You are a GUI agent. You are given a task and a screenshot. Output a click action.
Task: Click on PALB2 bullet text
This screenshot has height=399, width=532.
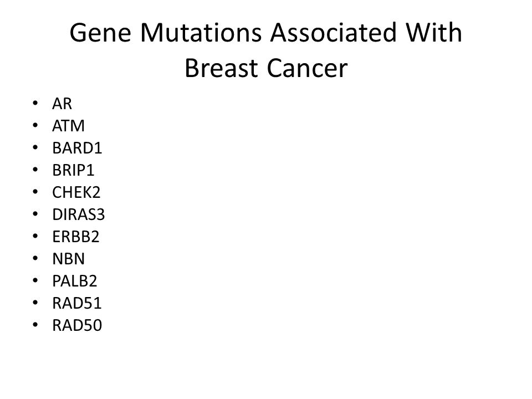pyautogui.click(x=75, y=281)
